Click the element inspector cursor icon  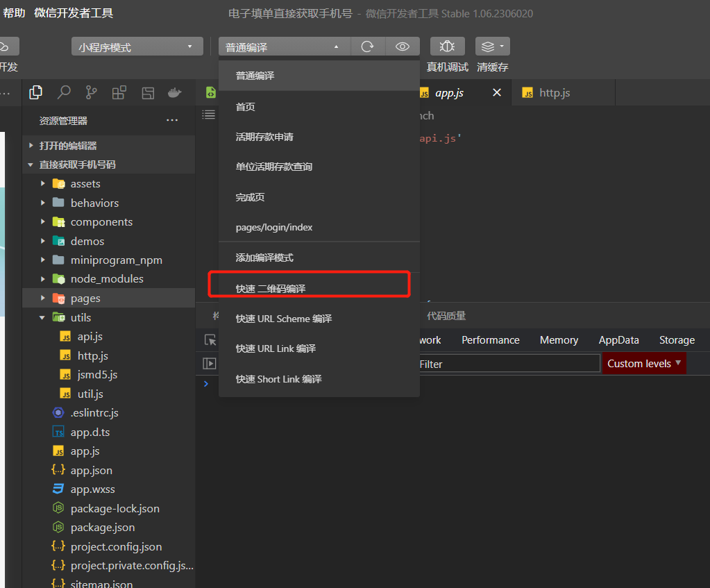point(210,340)
